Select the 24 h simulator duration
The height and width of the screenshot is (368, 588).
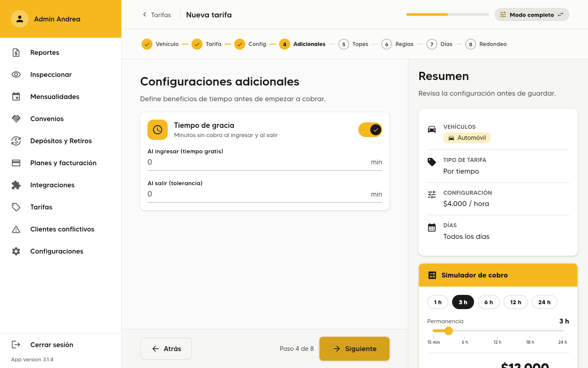(x=544, y=302)
